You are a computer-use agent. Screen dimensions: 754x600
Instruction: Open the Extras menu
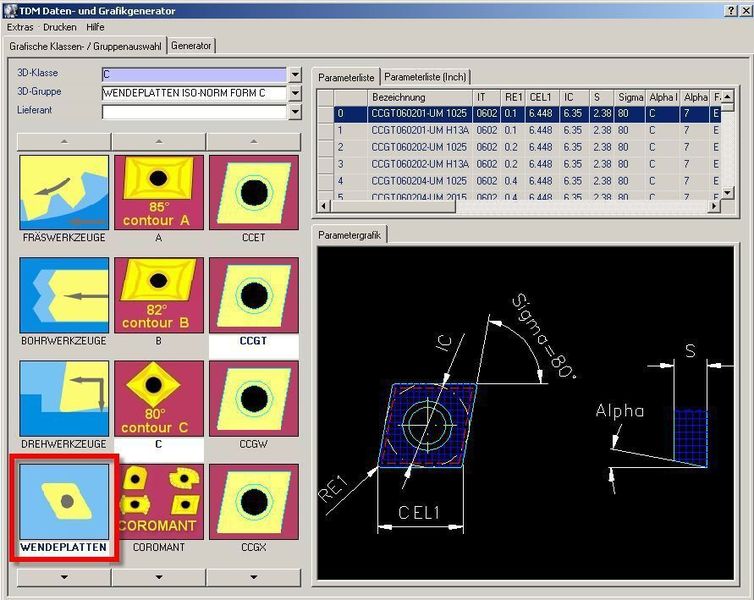(20, 27)
